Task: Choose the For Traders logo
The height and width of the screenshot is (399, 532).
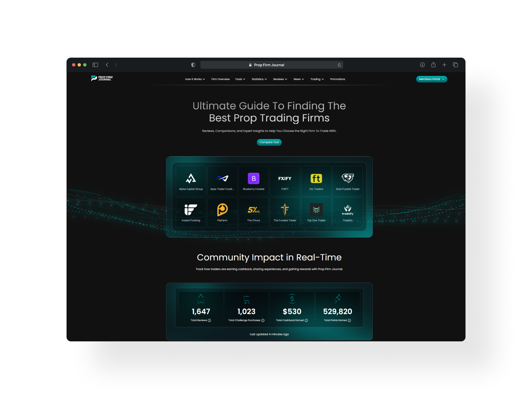Action: [x=316, y=178]
